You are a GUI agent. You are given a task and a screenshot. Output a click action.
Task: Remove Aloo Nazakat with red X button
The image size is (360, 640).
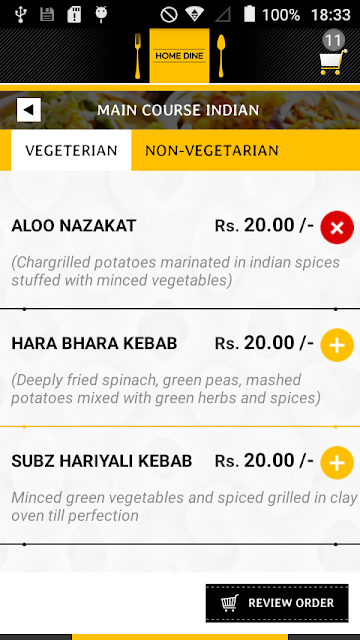coord(337,227)
